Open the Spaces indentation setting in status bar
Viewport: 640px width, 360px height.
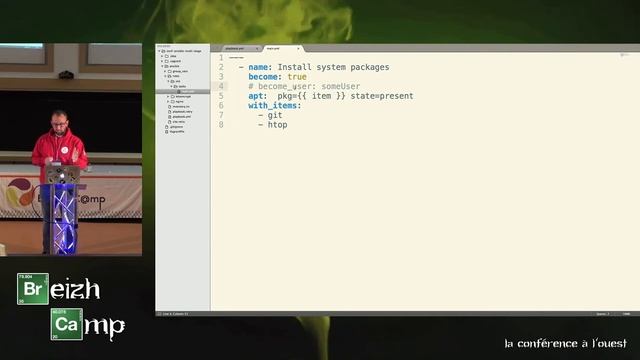click(602, 314)
